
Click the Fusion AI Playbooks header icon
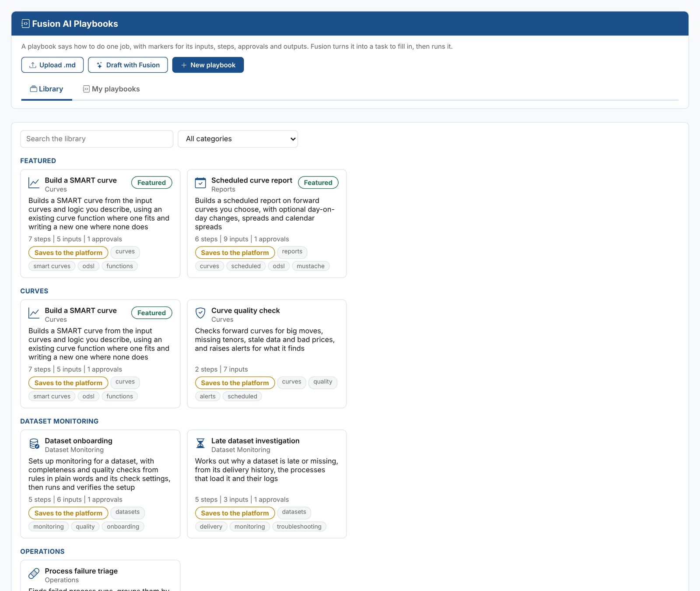[25, 24]
